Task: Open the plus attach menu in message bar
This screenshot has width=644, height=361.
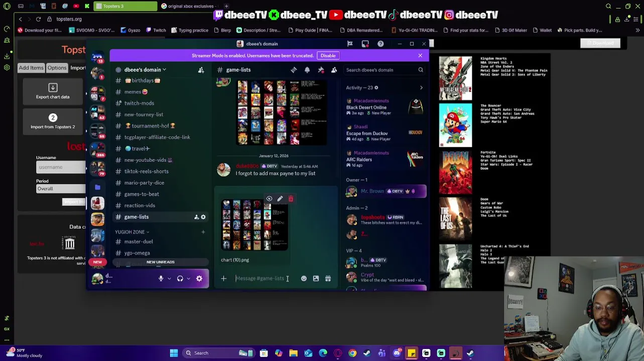Action: (224, 279)
